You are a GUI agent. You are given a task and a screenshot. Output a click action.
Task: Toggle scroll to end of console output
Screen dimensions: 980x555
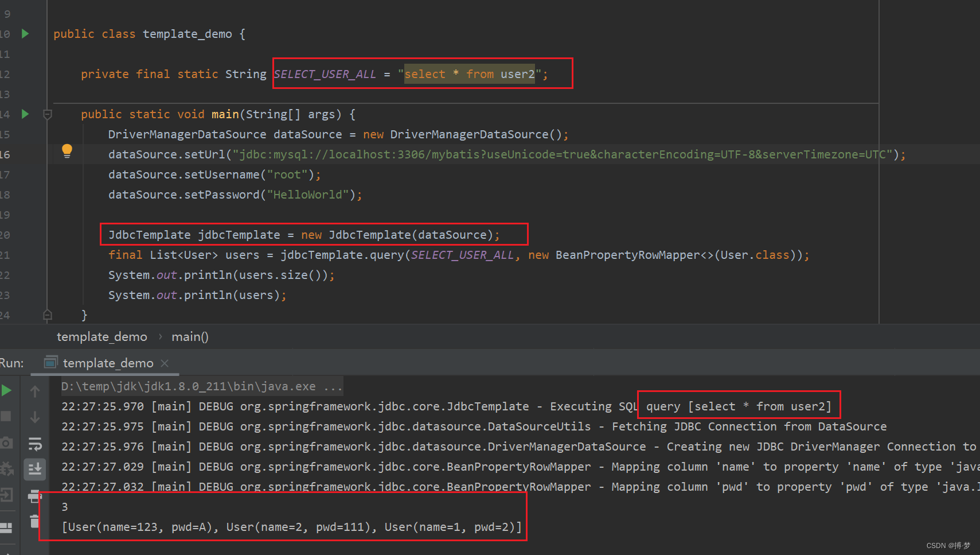(35, 469)
